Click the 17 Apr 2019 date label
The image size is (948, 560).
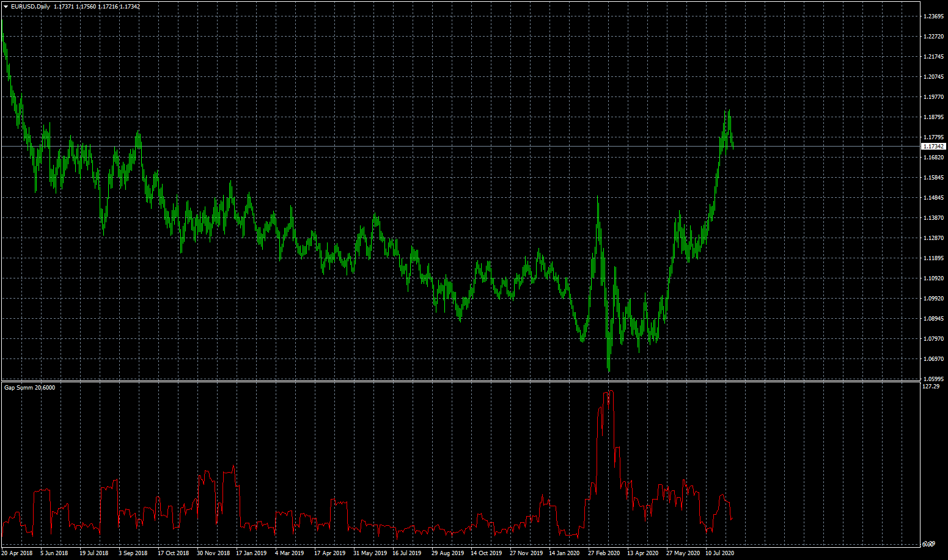click(330, 553)
